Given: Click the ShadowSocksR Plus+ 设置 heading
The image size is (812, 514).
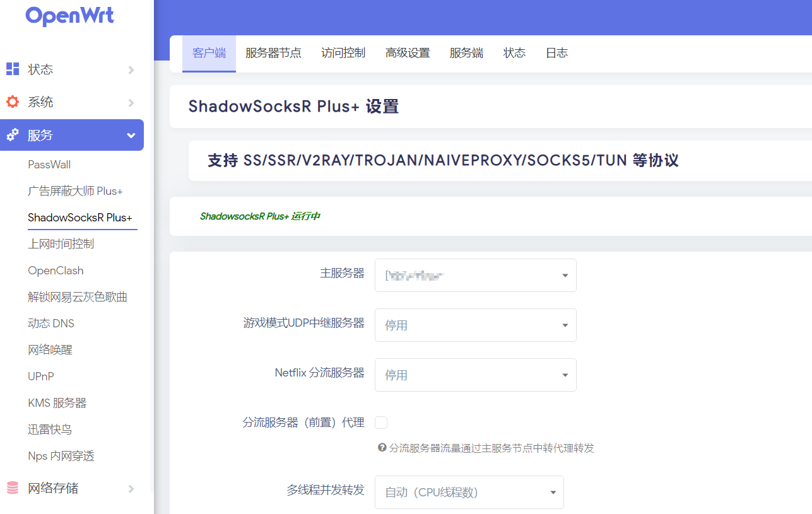Looking at the screenshot, I should (293, 107).
